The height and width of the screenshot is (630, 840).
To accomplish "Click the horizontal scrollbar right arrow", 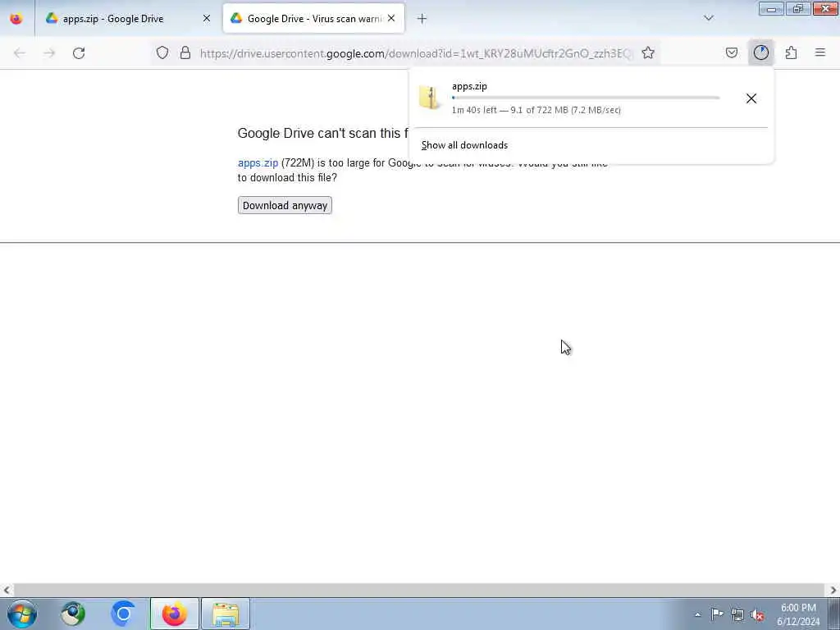I will click(833, 591).
